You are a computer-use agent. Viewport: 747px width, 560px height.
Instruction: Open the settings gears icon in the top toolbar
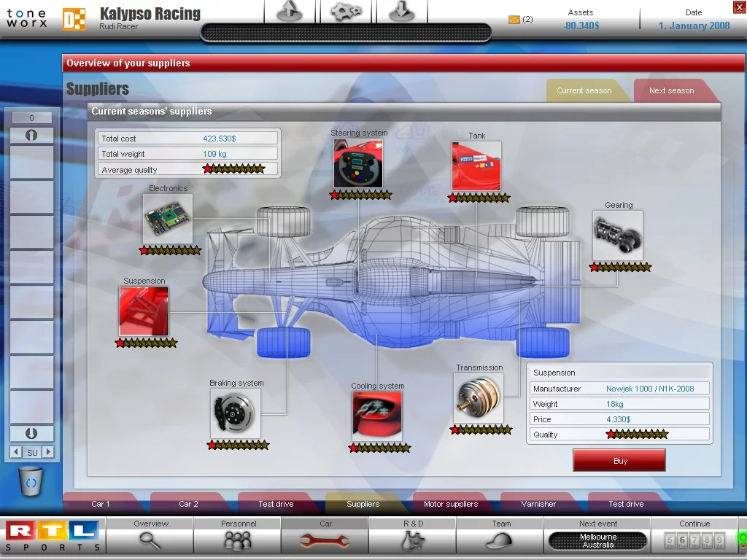(345, 12)
